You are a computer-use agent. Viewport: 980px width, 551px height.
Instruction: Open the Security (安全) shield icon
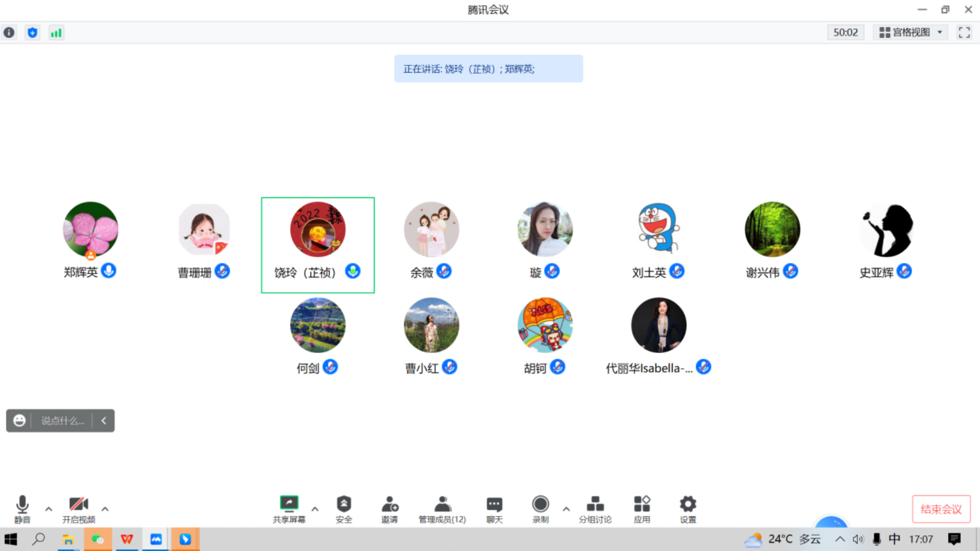[x=343, y=508]
